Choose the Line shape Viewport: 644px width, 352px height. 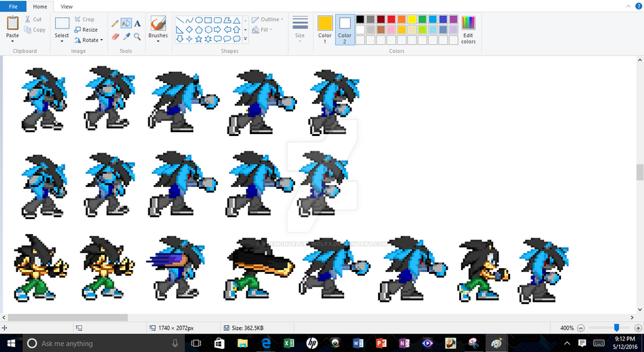coord(180,20)
